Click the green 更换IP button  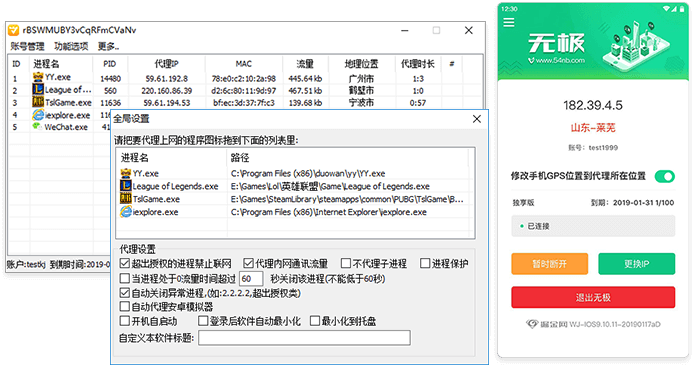(636, 264)
